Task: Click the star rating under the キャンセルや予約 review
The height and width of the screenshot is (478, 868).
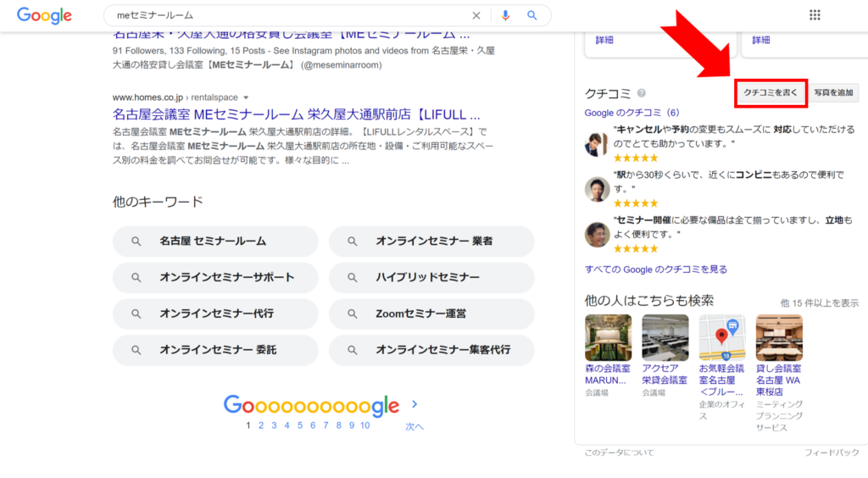Action: pyautogui.click(x=636, y=158)
